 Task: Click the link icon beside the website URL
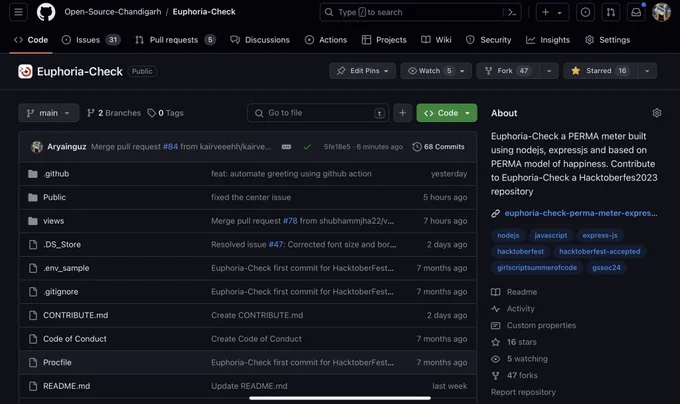[495, 213]
